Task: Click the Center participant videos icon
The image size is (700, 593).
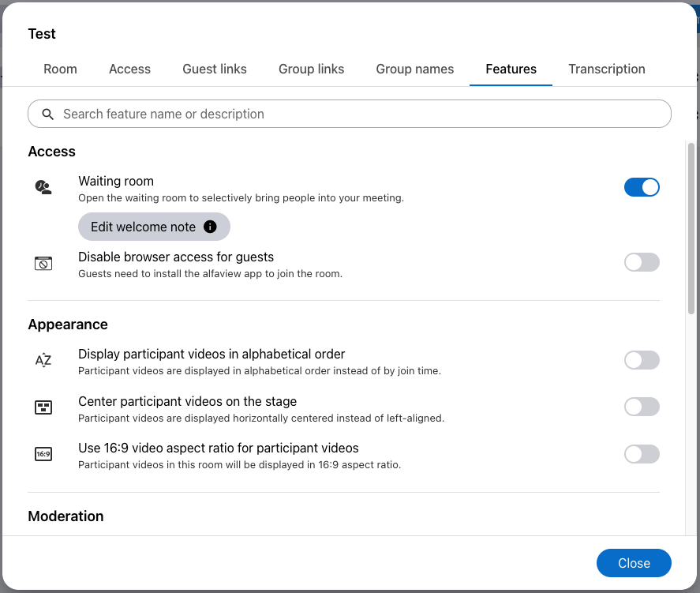Action: 43,407
